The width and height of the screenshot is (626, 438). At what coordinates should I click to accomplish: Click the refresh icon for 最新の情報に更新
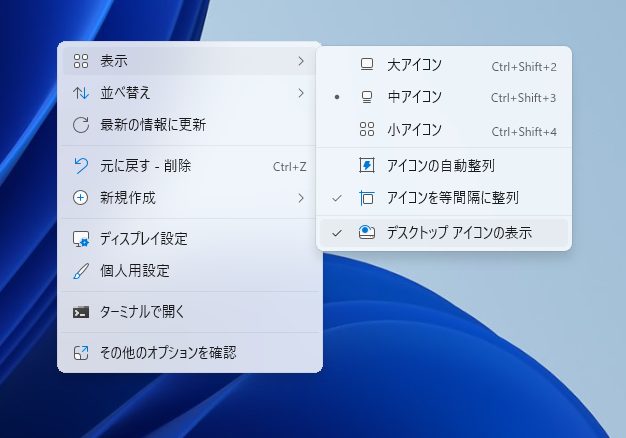(x=81, y=125)
